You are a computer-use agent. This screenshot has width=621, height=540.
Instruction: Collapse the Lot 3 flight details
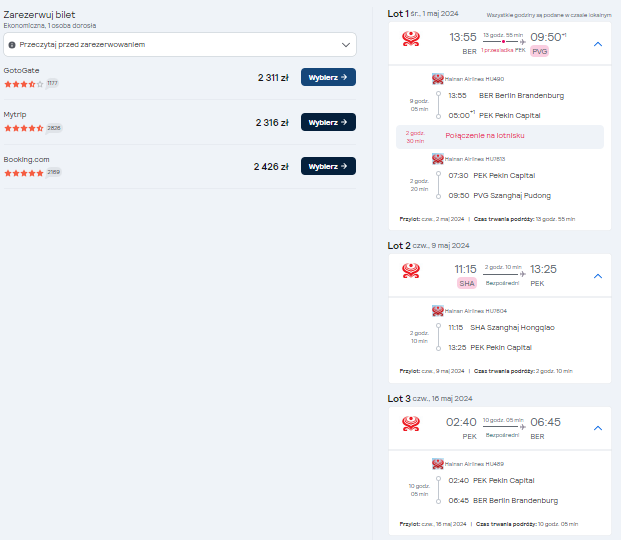pos(598,428)
